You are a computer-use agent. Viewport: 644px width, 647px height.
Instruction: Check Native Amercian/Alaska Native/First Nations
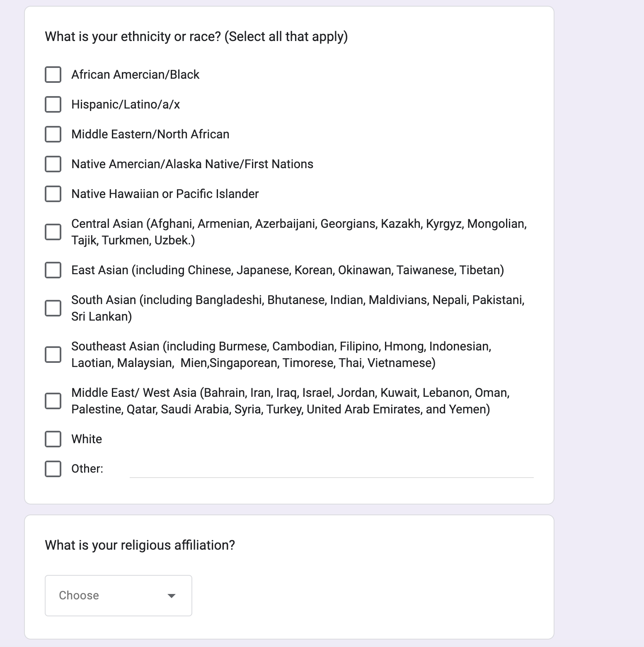[x=53, y=164]
